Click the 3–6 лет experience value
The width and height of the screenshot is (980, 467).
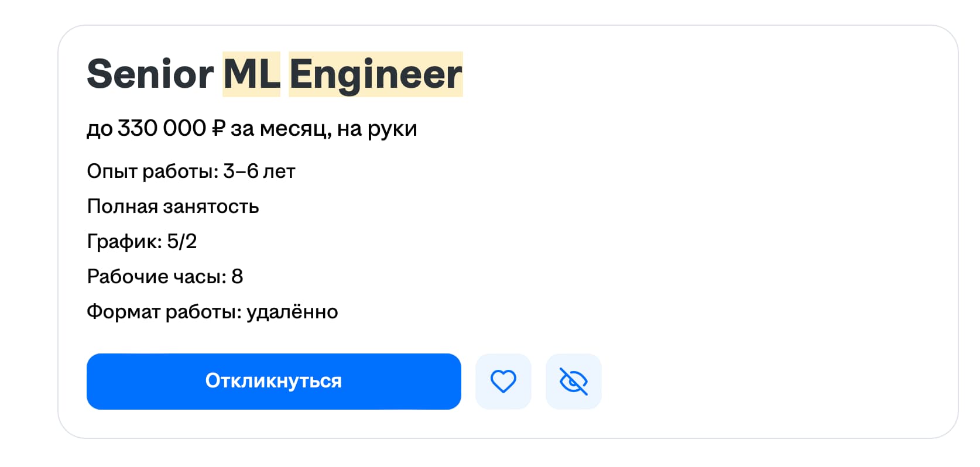pyautogui.click(x=259, y=171)
